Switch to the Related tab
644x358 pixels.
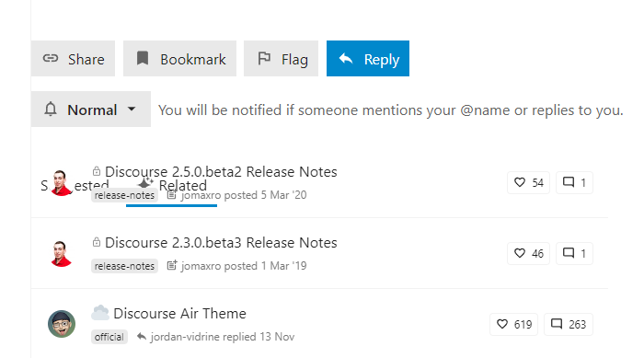pyautogui.click(x=173, y=185)
